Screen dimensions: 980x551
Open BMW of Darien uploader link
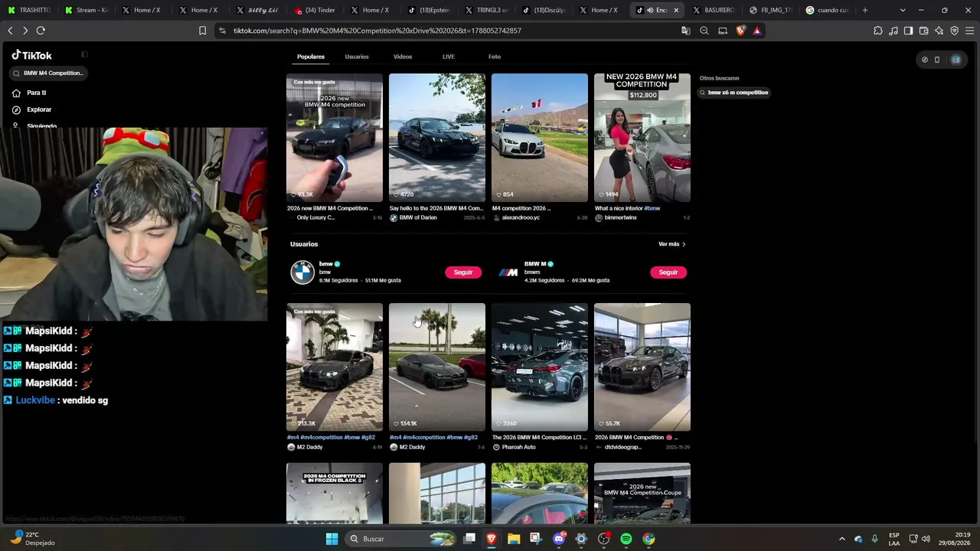(x=418, y=218)
